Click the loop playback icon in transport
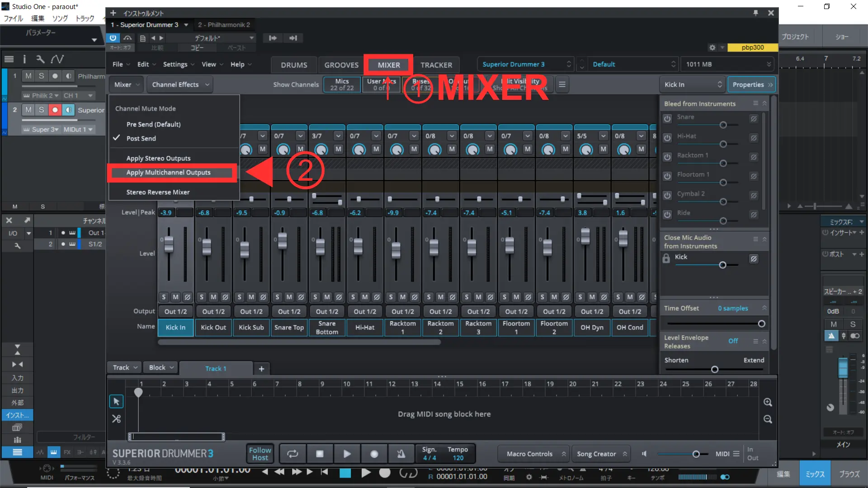This screenshot has width=868, height=488. tap(292, 454)
